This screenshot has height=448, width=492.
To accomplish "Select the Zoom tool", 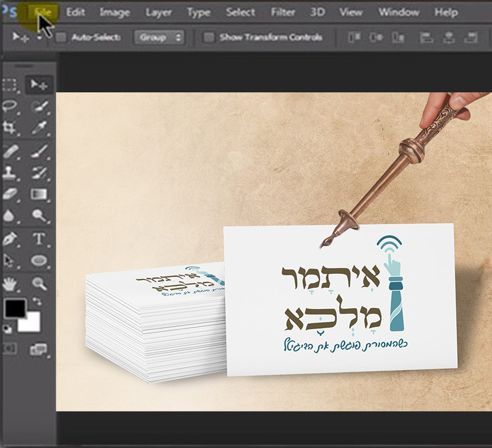I will (40, 284).
